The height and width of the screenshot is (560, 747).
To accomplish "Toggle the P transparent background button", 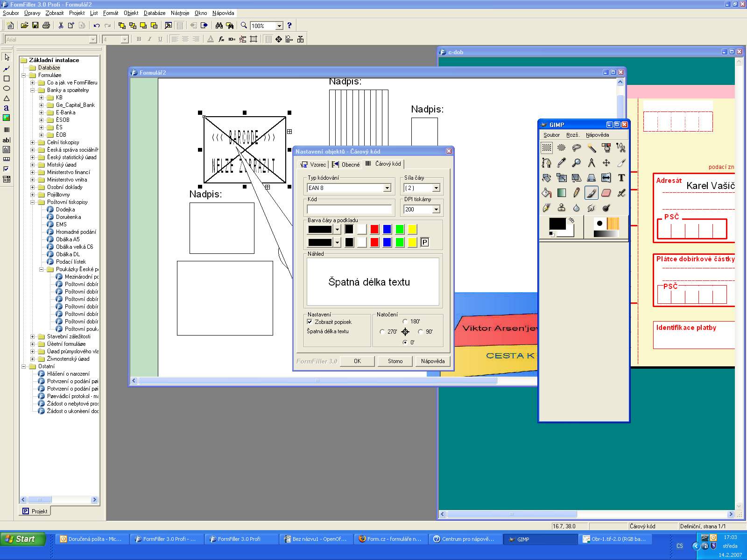I will (x=424, y=242).
